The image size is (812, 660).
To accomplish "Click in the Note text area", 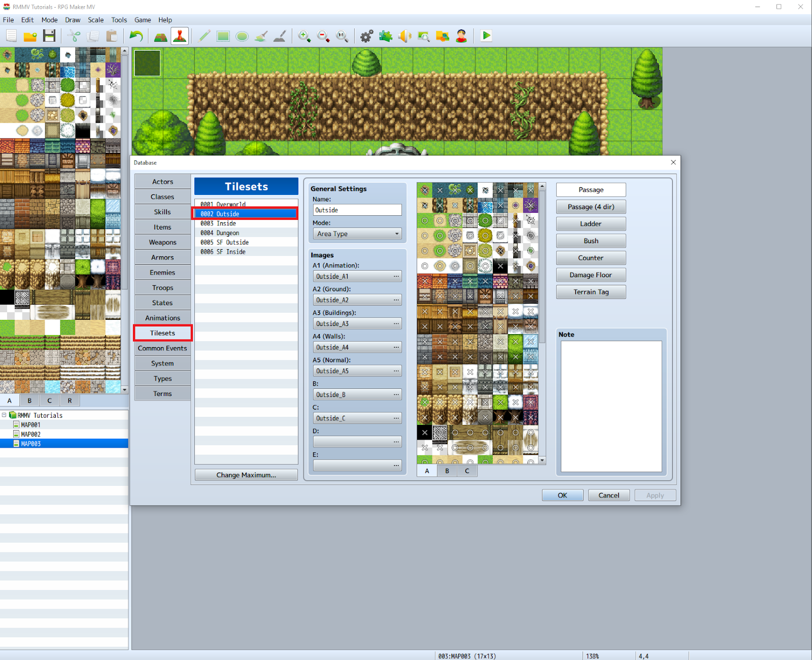I will (611, 406).
